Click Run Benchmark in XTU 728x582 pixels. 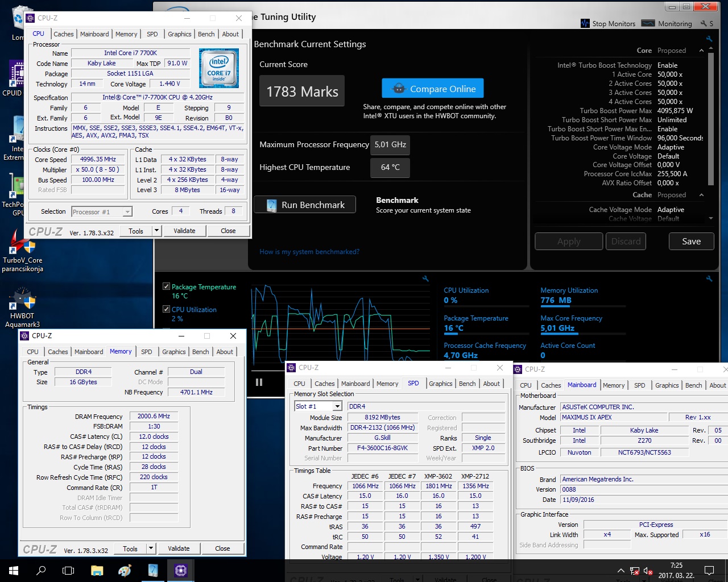point(305,205)
